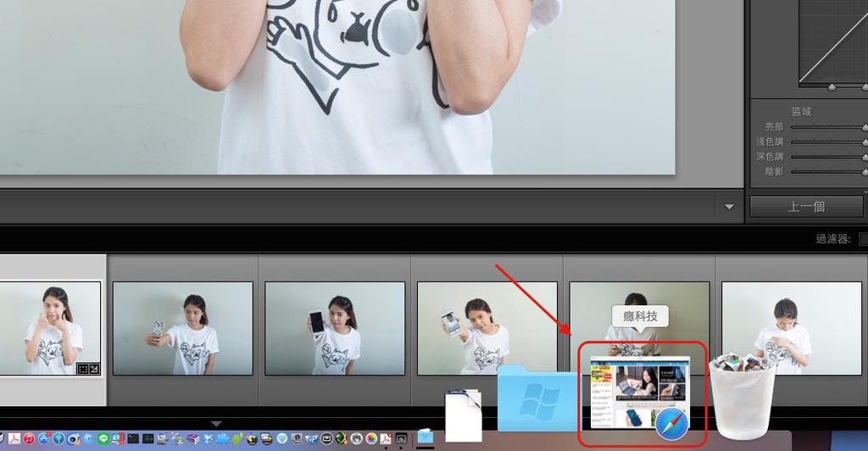The image size is (868, 451).
Task: Click the Acrobat PDF icon beside iTunes
Action: pos(14,439)
